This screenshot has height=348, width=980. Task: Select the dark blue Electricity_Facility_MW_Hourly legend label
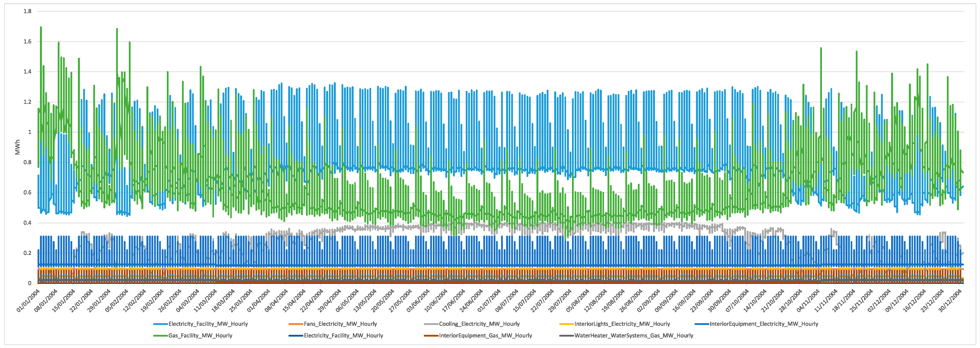coord(343,335)
